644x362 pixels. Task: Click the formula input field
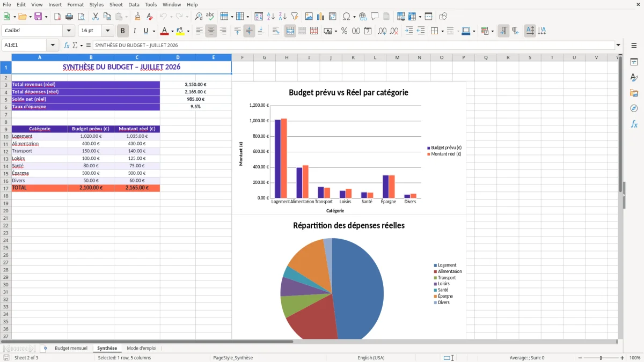click(353, 45)
